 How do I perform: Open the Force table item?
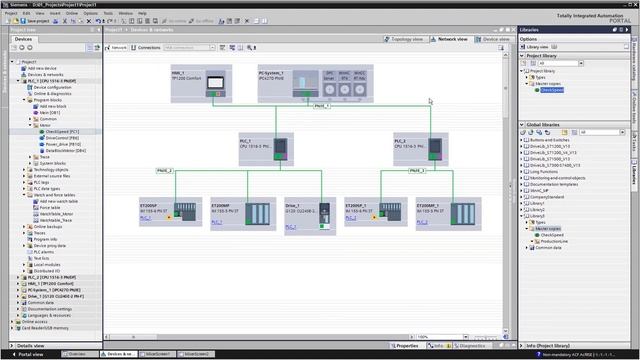click(50, 208)
